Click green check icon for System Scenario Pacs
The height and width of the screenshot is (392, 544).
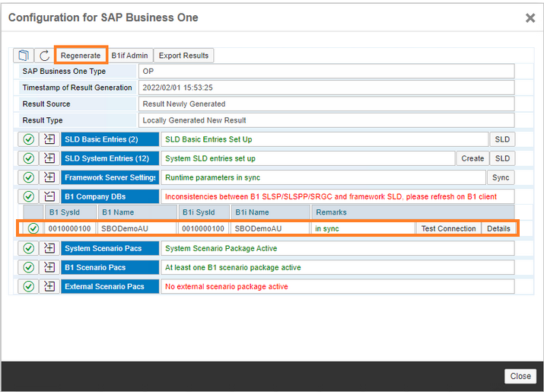[28, 248]
